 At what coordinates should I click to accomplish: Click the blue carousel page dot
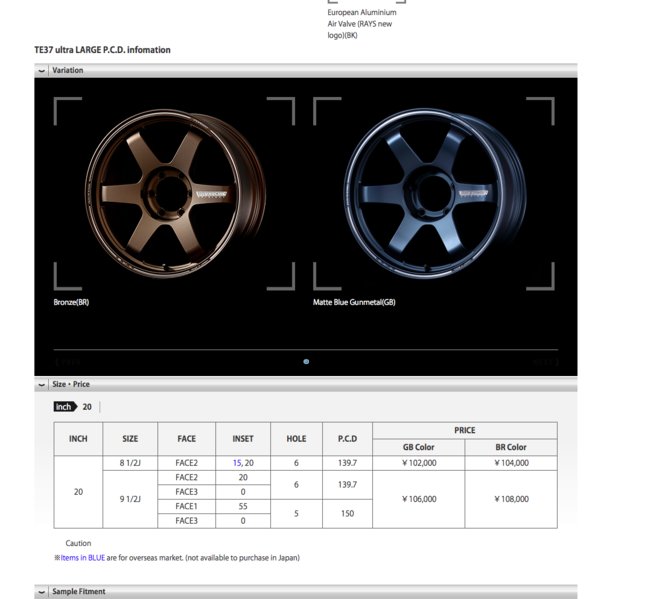coord(306,362)
